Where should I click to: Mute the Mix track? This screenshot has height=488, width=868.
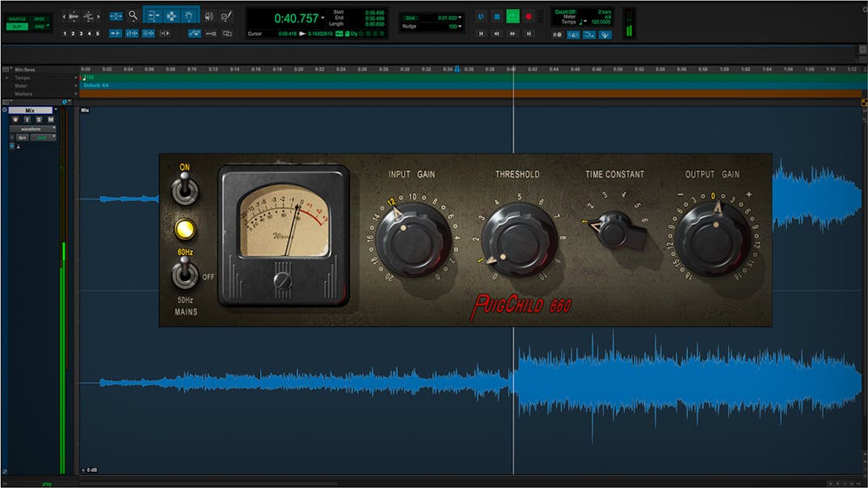click(x=50, y=120)
